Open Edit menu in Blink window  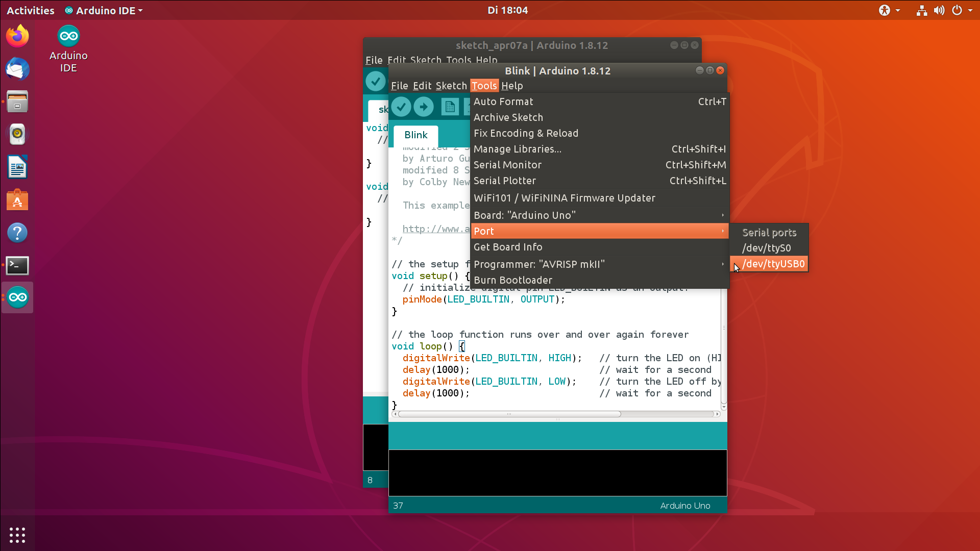pyautogui.click(x=422, y=86)
